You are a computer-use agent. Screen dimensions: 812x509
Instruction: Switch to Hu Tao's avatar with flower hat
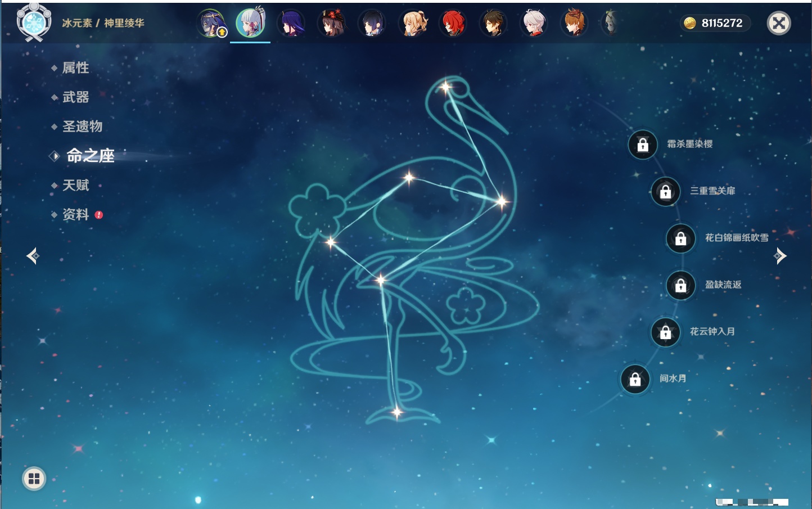332,24
